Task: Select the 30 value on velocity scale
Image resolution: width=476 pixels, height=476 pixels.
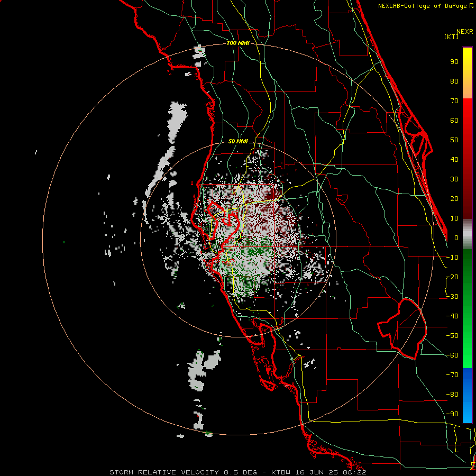Action: tap(454, 179)
